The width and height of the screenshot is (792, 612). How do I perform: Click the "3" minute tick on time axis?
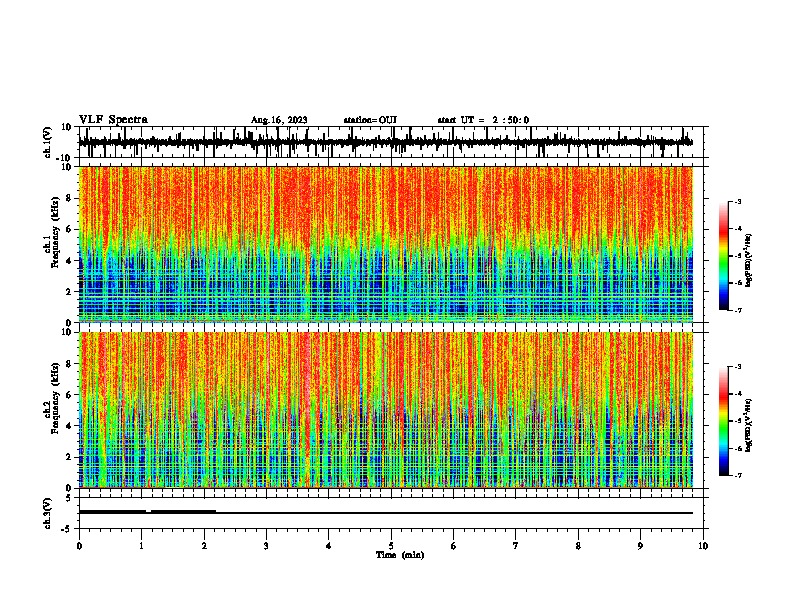tap(266, 546)
